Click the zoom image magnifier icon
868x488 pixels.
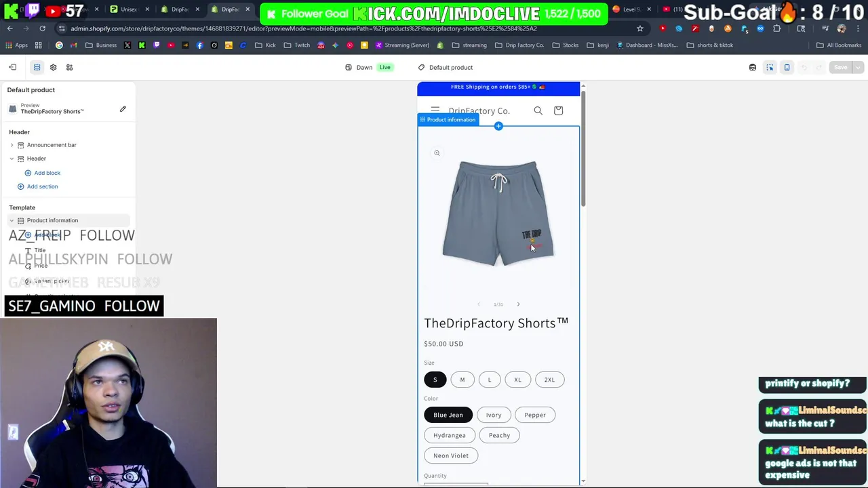pos(437,153)
